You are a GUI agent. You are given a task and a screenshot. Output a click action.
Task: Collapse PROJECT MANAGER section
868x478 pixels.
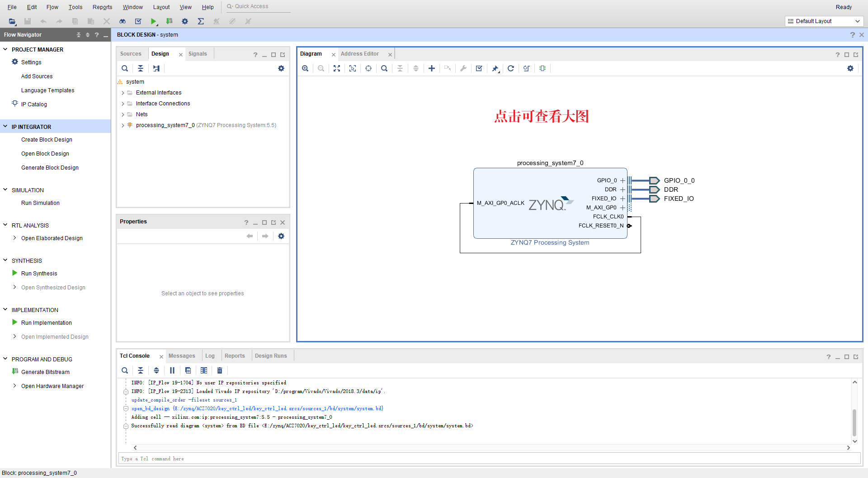click(x=5, y=49)
